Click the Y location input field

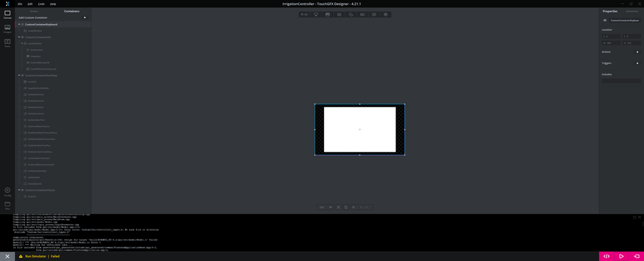tap(632, 36)
